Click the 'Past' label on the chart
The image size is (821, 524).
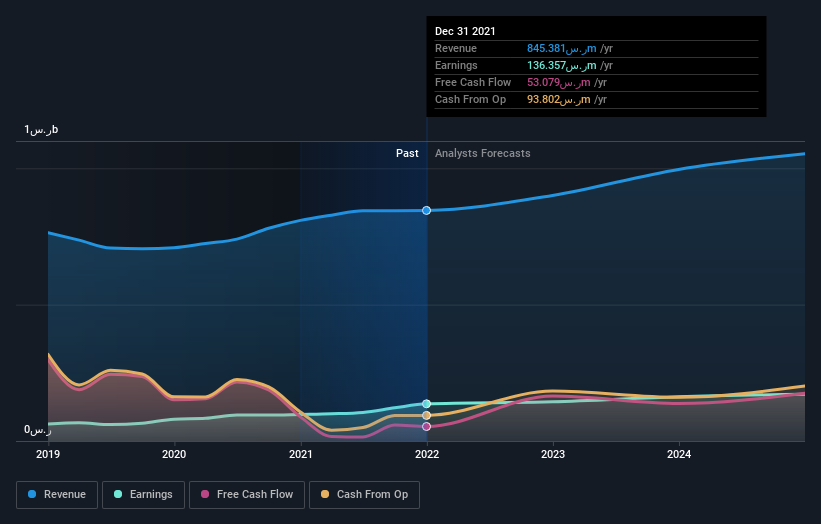coord(407,153)
